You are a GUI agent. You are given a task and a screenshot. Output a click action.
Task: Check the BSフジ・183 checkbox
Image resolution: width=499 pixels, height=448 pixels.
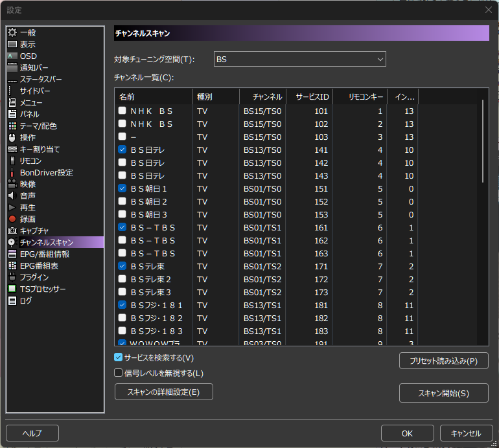(122, 331)
